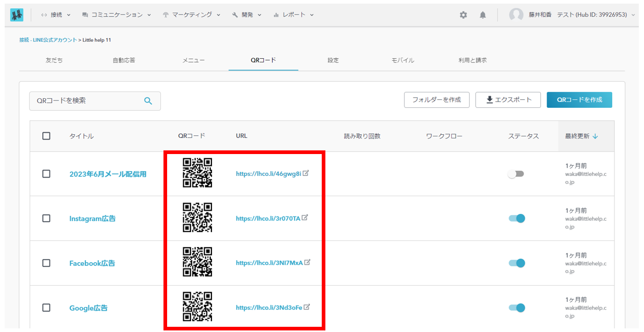Click external link icon beside 3r070TA URL
The height and width of the screenshot is (332, 644).
305,218
